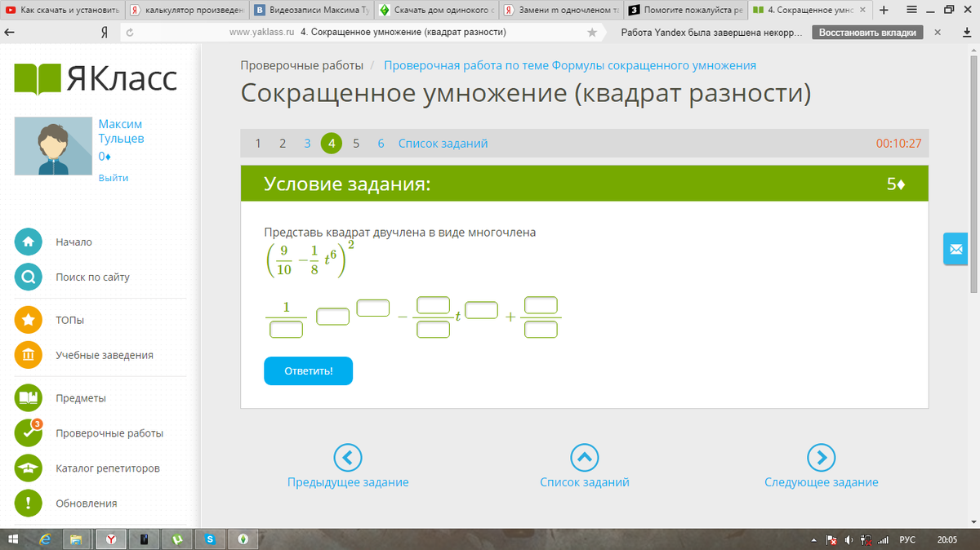Click the denominator field under 1
Viewport: 980px width, 550px height.
tap(286, 330)
